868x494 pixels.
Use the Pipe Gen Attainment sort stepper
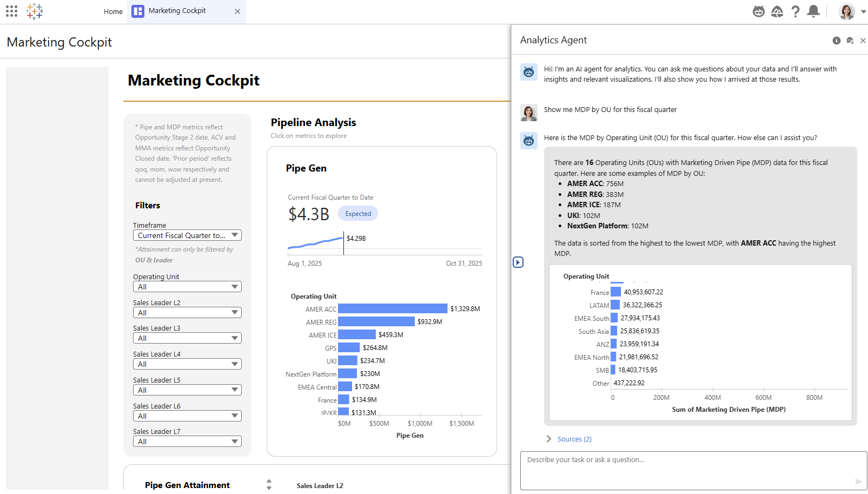pos(269,485)
